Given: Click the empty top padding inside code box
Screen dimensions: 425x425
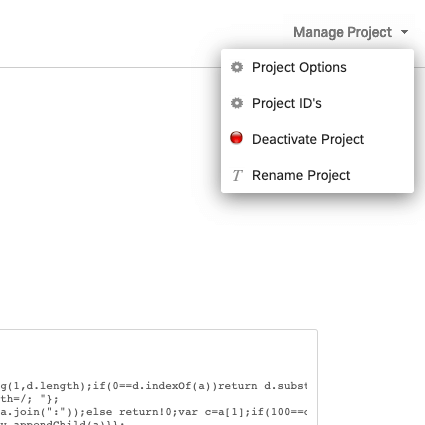Looking at the screenshot, I should point(158,353).
